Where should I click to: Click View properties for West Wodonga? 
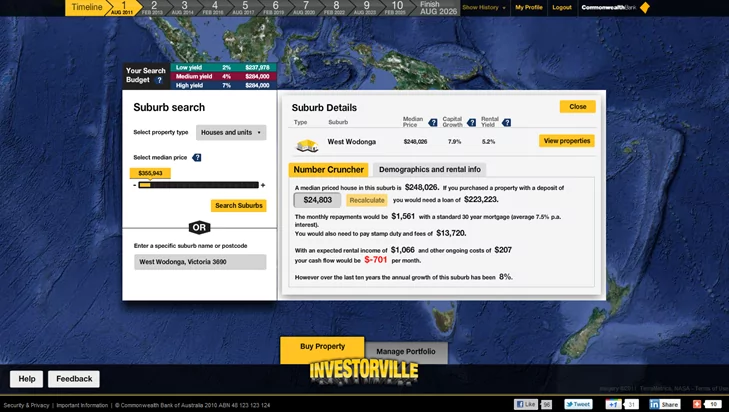pos(567,141)
